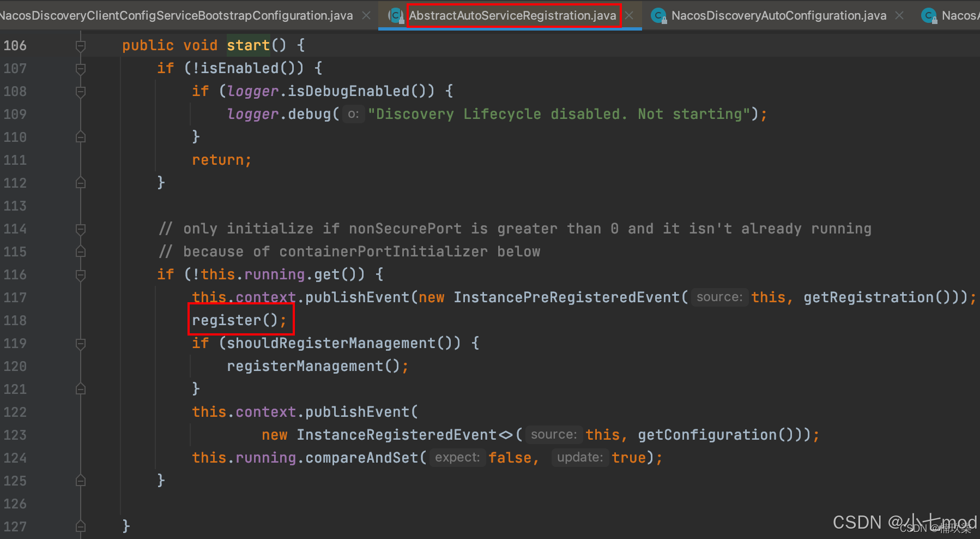Click line number 118 in gutter
The image size is (980, 539).
[15, 320]
